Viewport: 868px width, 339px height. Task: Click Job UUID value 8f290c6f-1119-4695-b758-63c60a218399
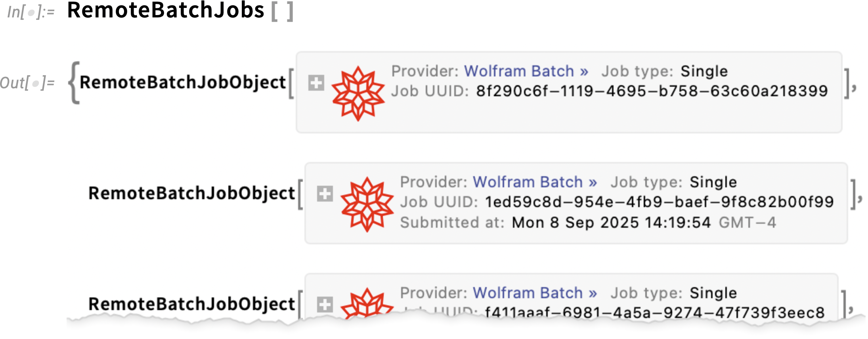652,91
